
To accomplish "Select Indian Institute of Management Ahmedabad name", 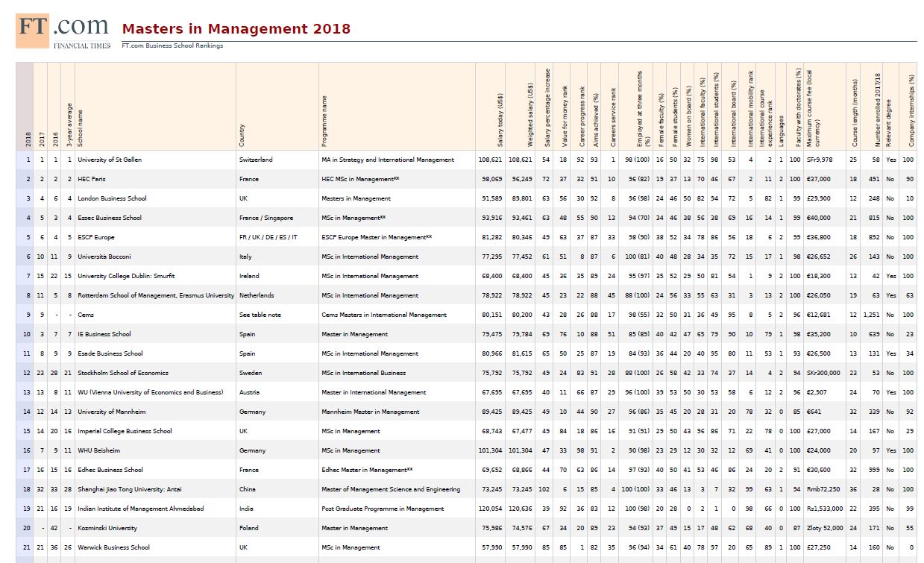I will click(x=140, y=509).
